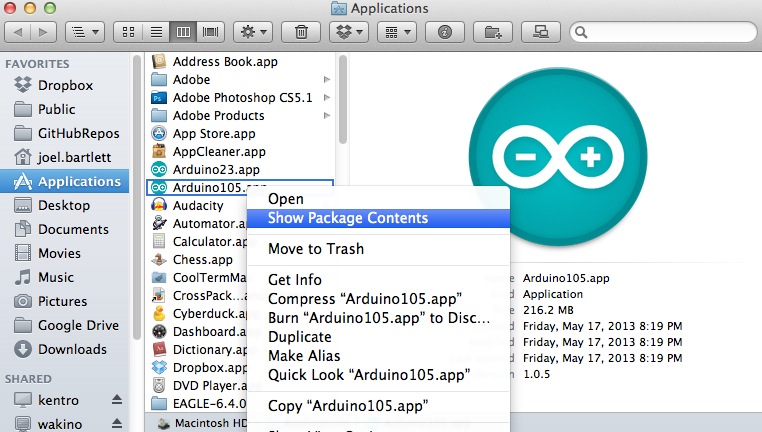Select Cyberduck app icon
762x432 pixels.
[159, 313]
